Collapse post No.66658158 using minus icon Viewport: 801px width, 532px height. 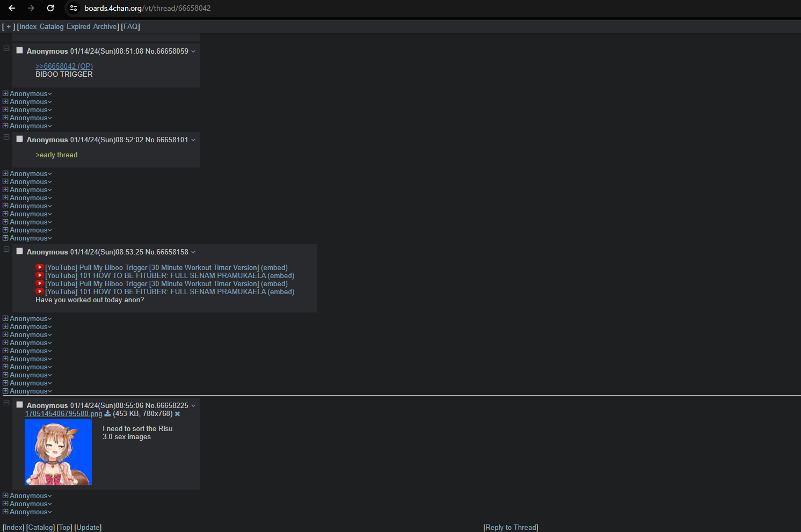6,249
